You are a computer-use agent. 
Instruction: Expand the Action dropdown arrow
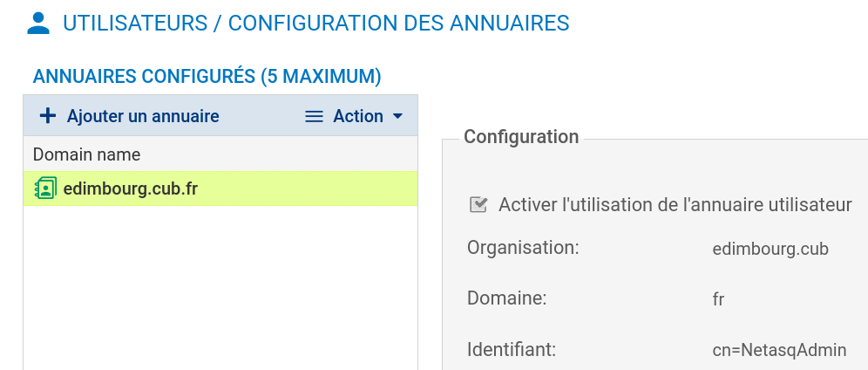pos(398,117)
